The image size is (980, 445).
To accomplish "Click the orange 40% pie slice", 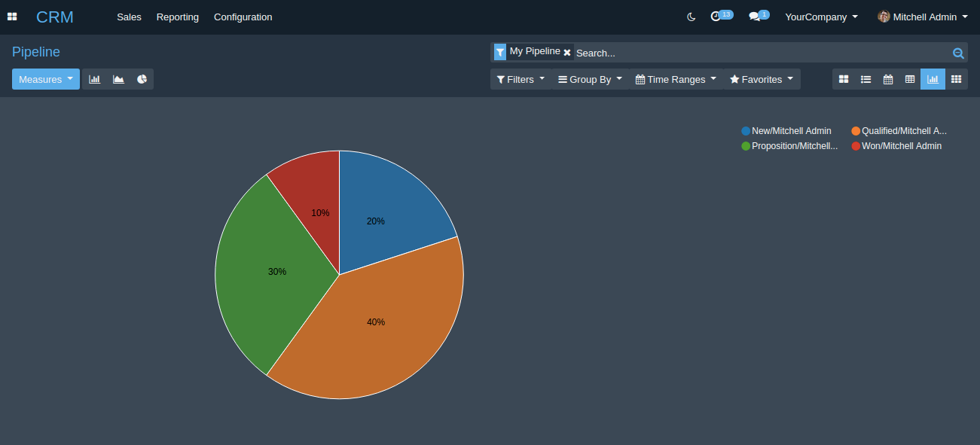I will point(377,331).
